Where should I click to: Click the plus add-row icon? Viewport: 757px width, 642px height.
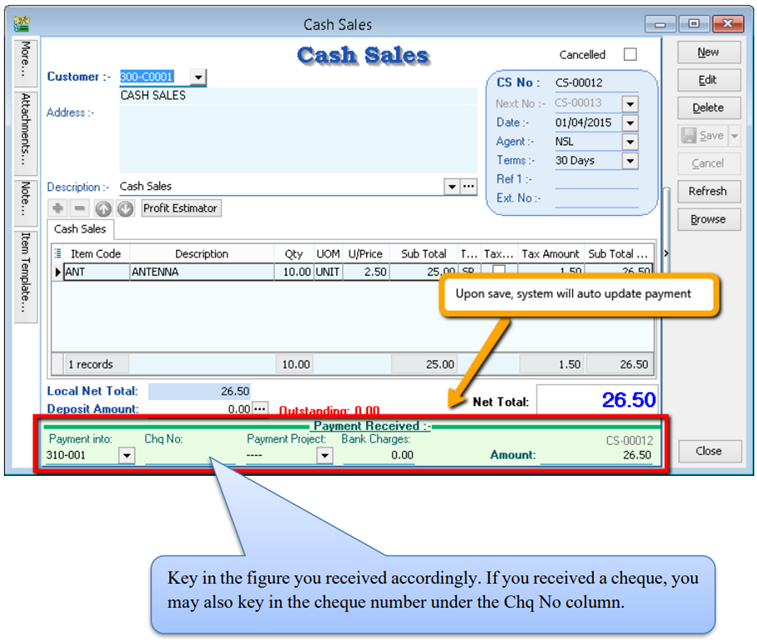pyautogui.click(x=59, y=208)
